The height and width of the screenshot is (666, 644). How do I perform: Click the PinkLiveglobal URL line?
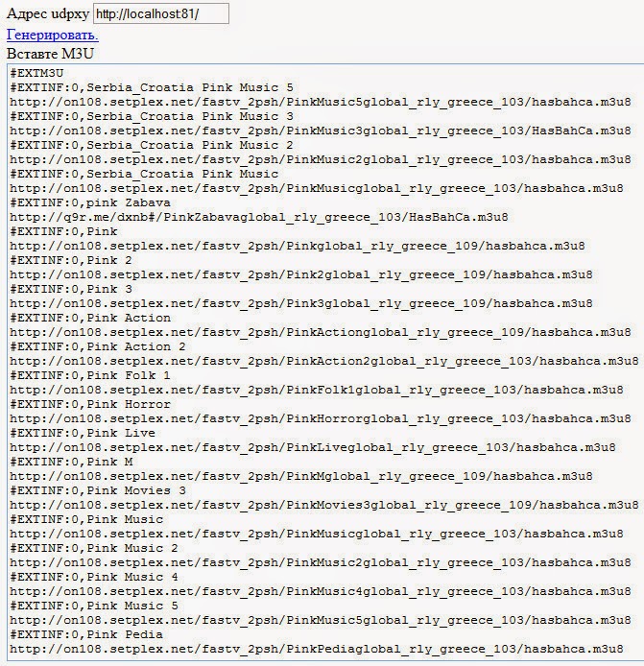click(313, 448)
